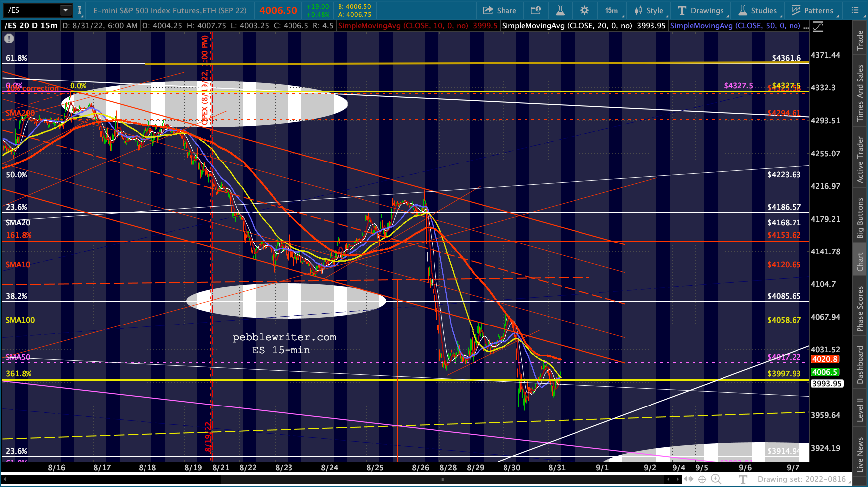Open the quick quote details icon
The image size is (868, 487).
click(535, 10)
